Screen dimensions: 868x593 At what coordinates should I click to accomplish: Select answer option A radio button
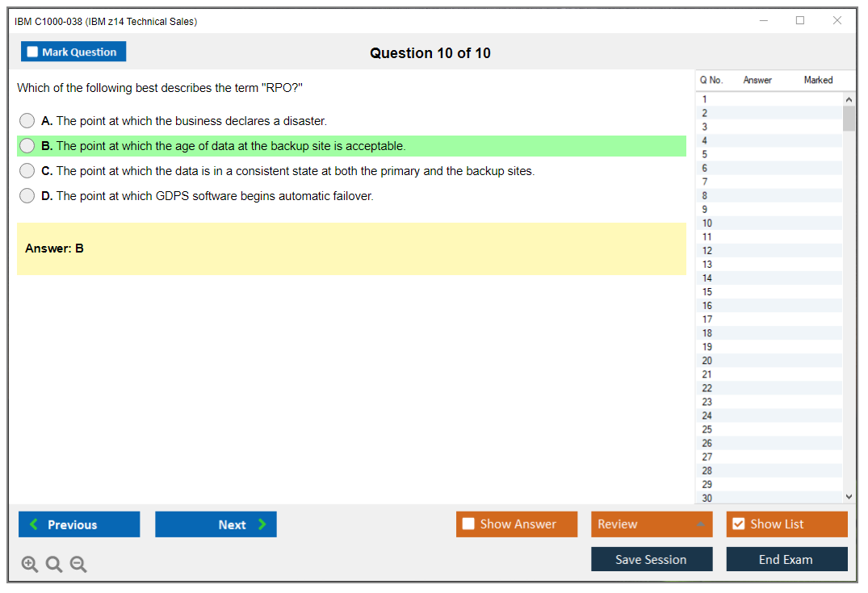[27, 121]
